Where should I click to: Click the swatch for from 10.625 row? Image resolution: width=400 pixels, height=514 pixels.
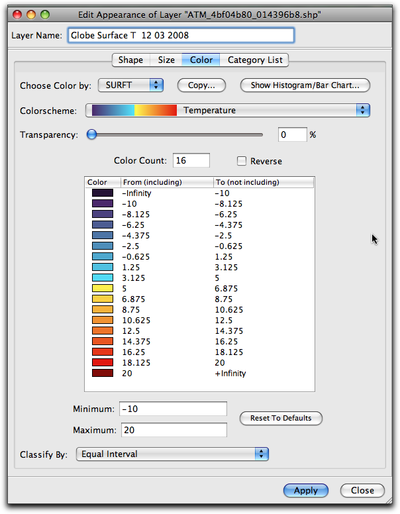point(103,320)
